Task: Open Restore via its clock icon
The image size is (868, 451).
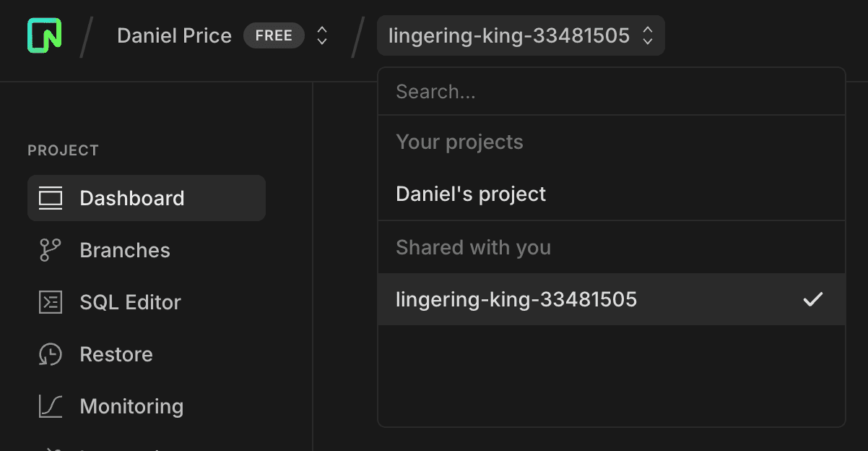Action: 51,354
